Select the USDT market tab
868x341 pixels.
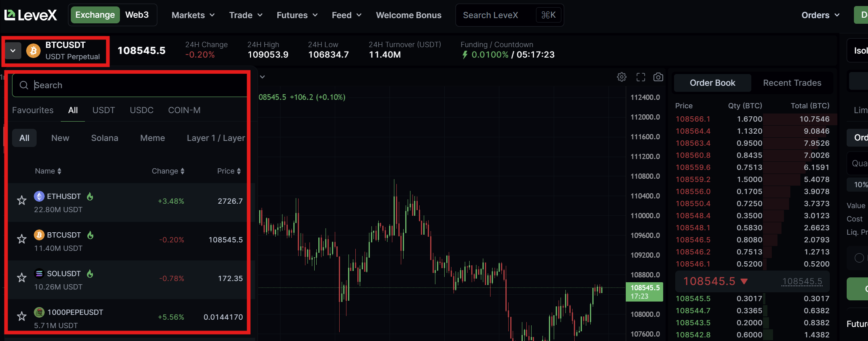tap(103, 110)
